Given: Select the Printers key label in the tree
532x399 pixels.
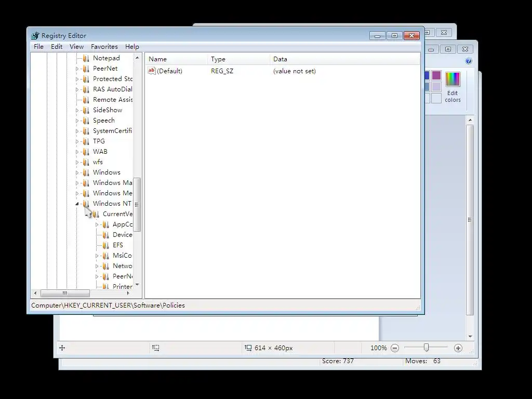Looking at the screenshot, I should tap(123, 287).
